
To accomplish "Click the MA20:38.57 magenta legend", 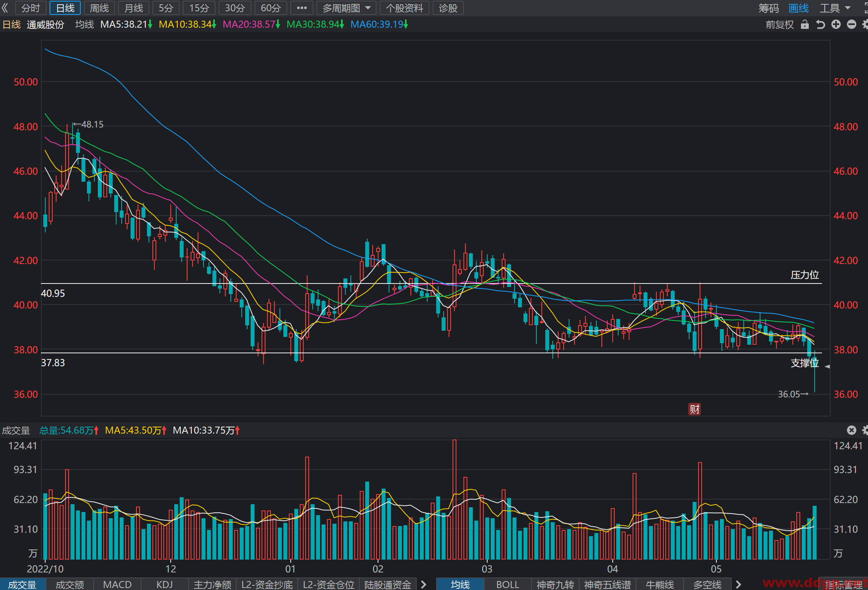I will (251, 25).
